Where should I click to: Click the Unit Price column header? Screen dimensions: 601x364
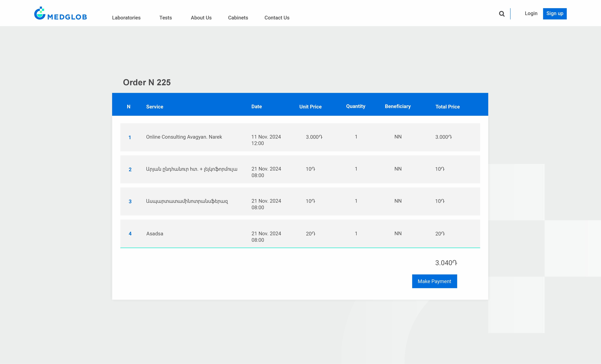coord(310,107)
